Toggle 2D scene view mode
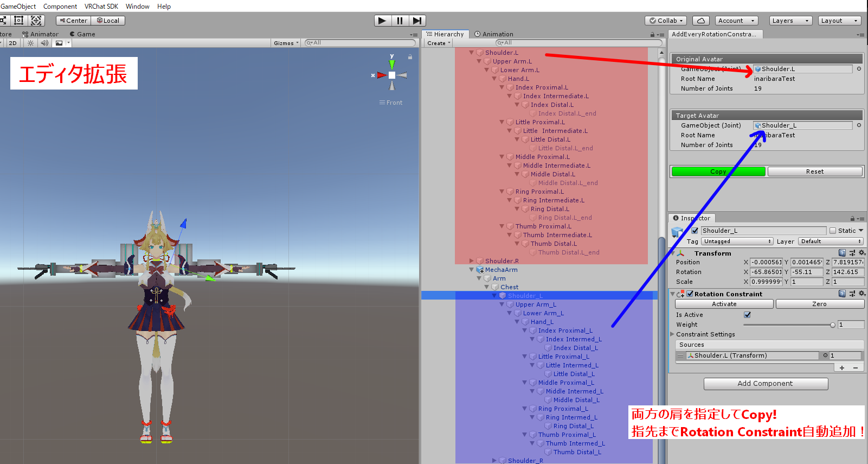Image resolution: width=868 pixels, height=464 pixels. (x=12, y=43)
